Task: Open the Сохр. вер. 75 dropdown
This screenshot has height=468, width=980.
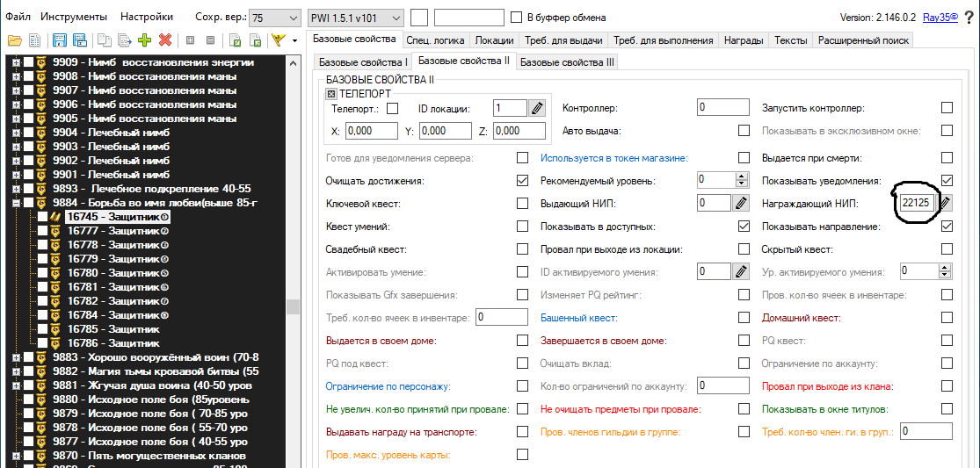Action: click(x=275, y=18)
